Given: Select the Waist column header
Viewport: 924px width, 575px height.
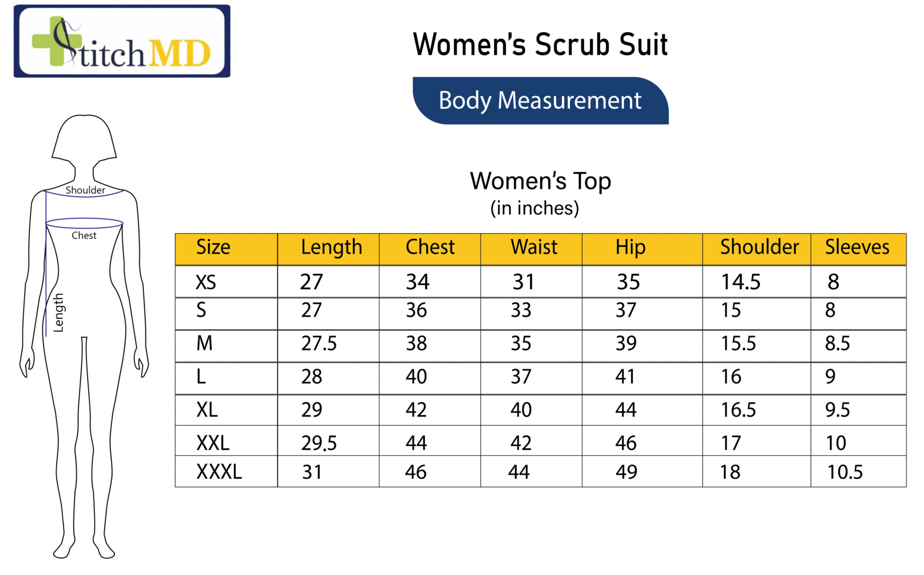Looking at the screenshot, I should coord(533,247).
